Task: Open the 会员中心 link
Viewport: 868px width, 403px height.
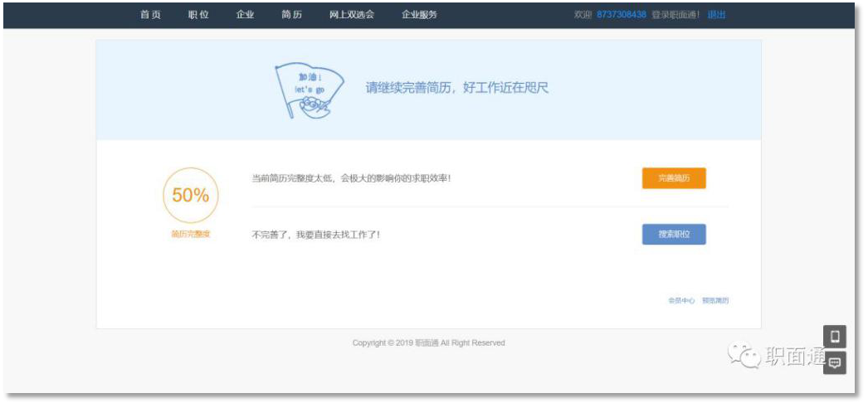Action: pos(681,300)
